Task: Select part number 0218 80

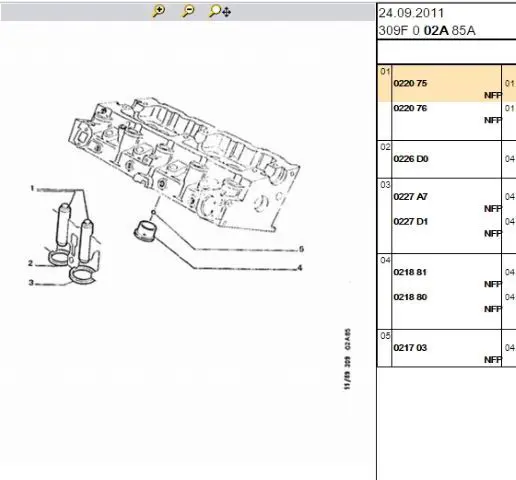Action: 410,297
